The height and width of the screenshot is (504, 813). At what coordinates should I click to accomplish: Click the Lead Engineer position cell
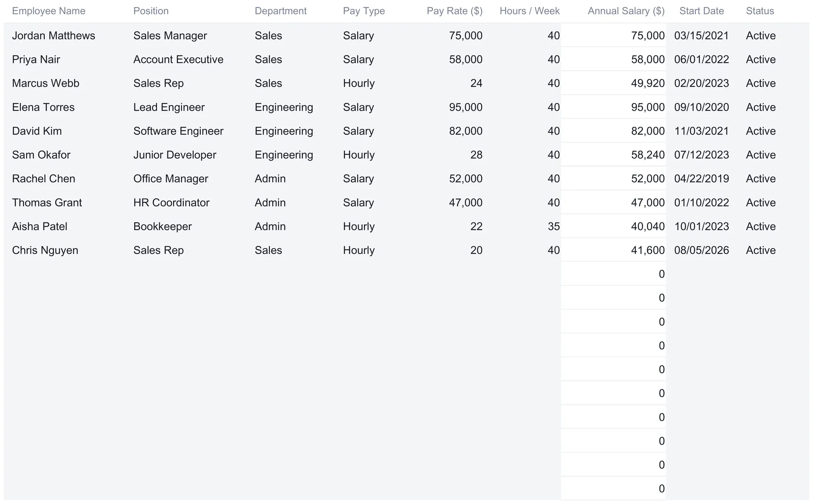[169, 107]
